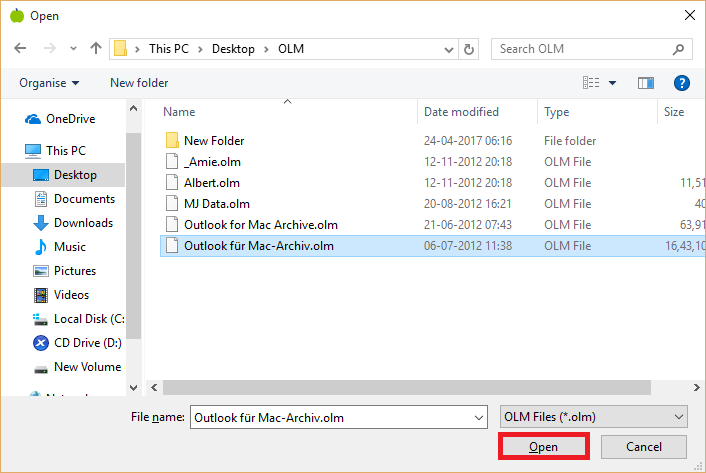Expand the address bar history dropdown
This screenshot has width=706, height=473.
[x=448, y=49]
